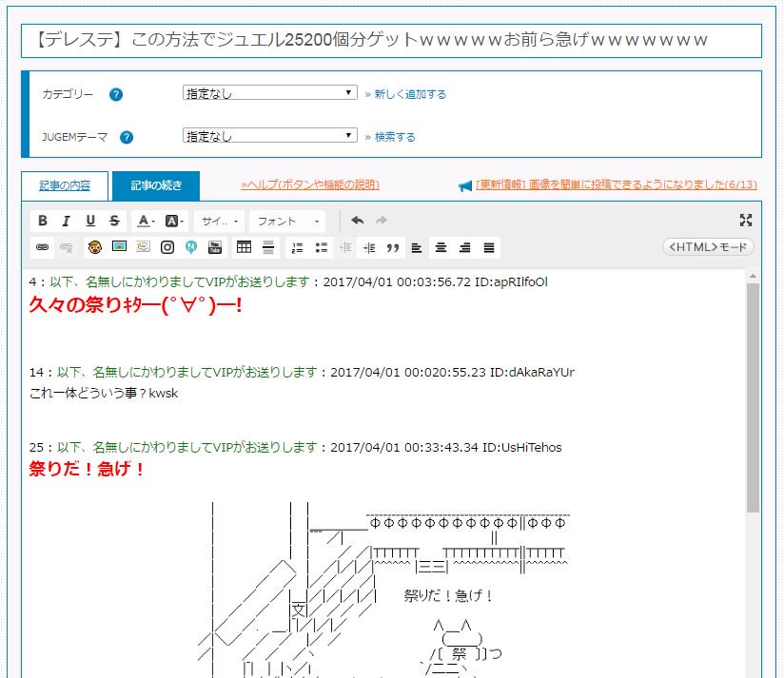The image size is (784, 678).
Task: Toggle strikethrough formatting
Action: click(x=114, y=221)
